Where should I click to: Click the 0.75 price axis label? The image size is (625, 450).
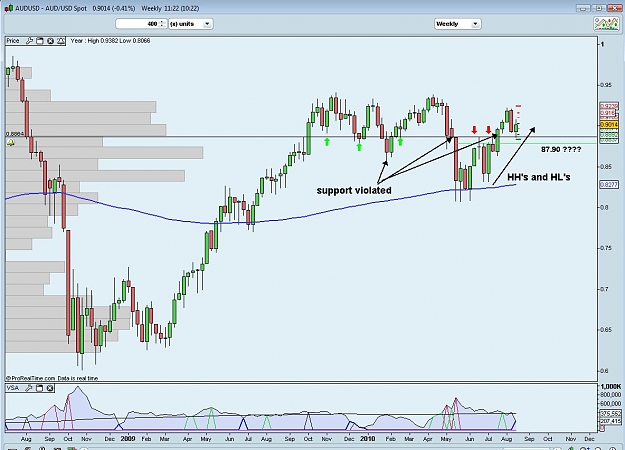(x=606, y=248)
